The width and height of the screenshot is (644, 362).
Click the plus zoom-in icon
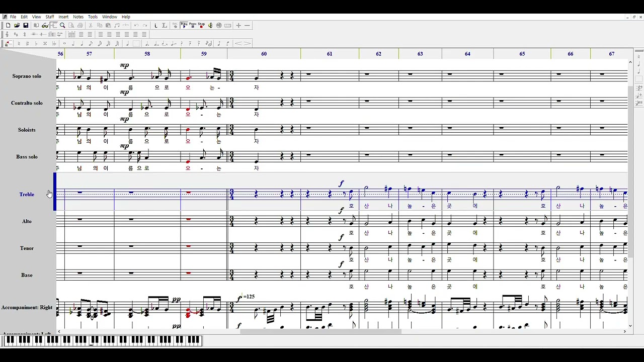238,25
